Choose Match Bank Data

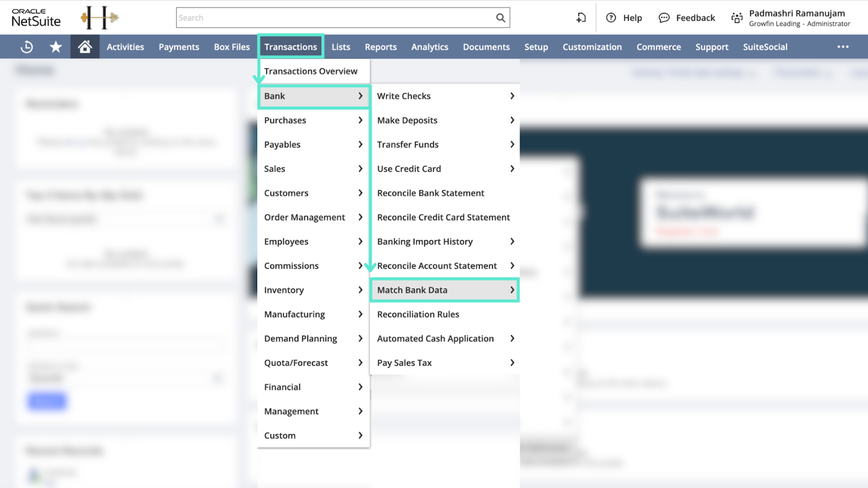445,290
